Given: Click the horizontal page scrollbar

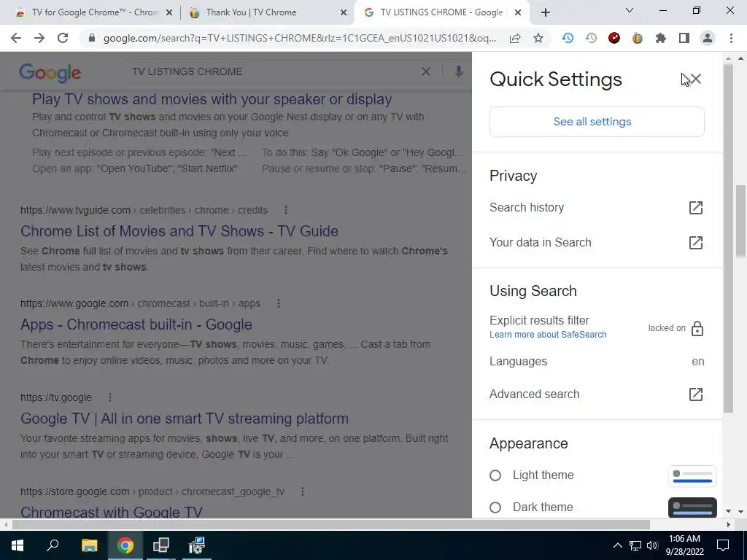Looking at the screenshot, I should 331,525.
